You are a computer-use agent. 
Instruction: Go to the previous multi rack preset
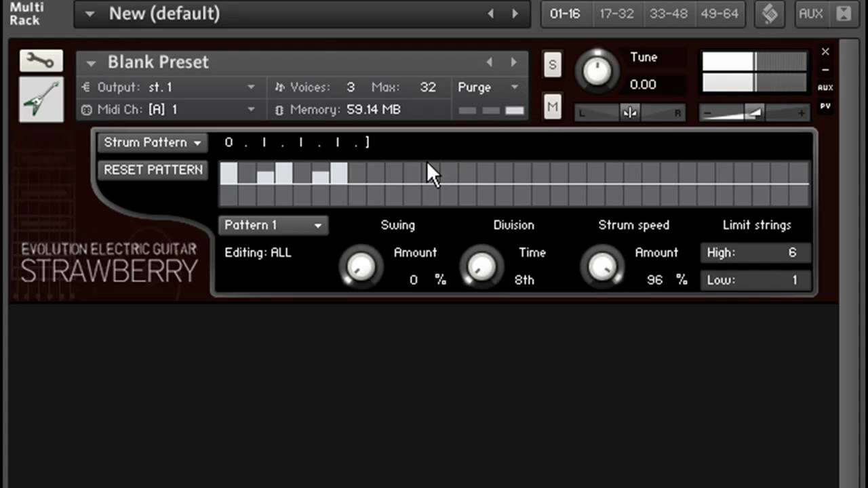pyautogui.click(x=491, y=14)
